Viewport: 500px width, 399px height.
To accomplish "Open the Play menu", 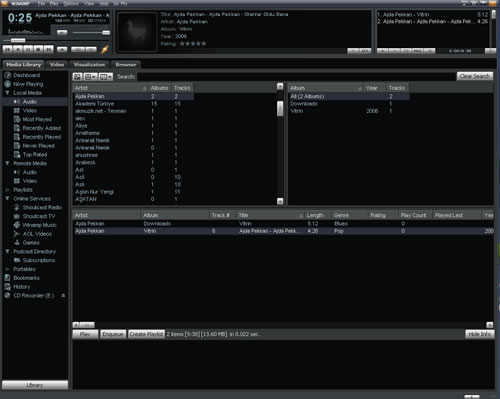I will point(54,4).
